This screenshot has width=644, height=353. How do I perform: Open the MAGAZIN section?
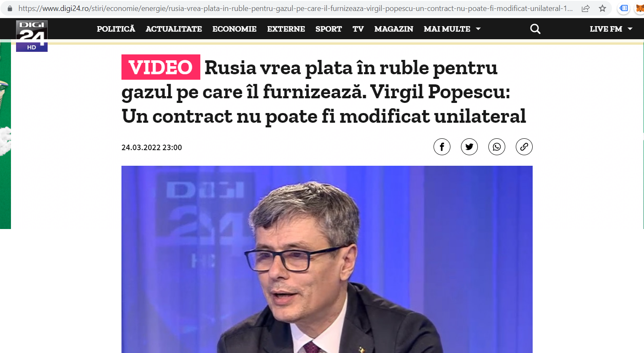tap(394, 29)
